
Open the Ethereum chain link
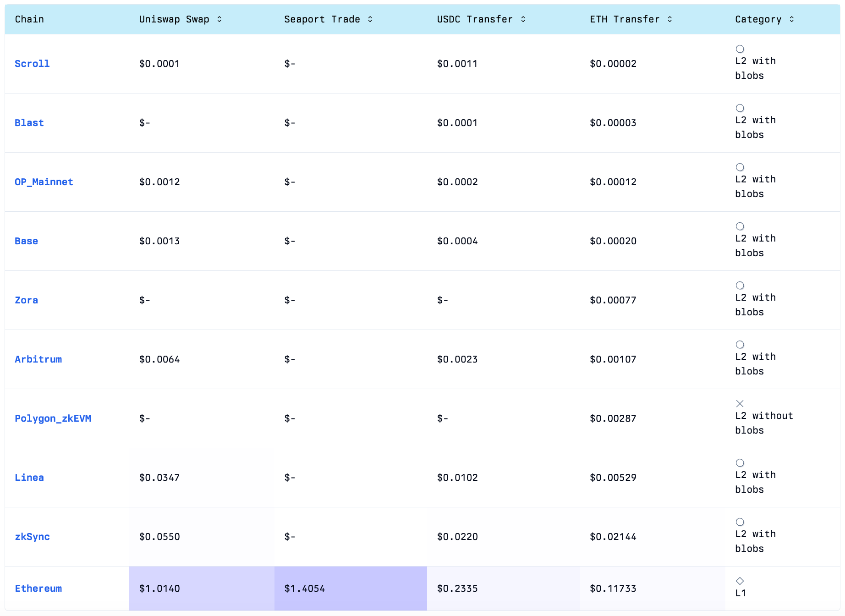pyautogui.click(x=38, y=588)
